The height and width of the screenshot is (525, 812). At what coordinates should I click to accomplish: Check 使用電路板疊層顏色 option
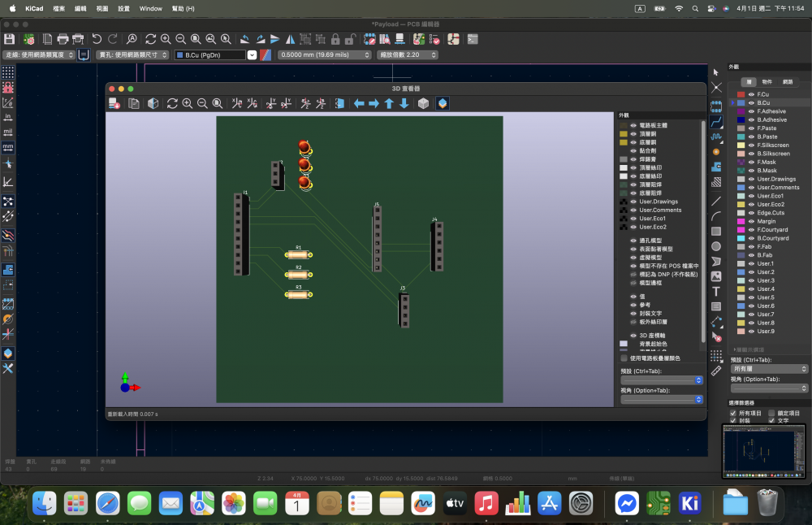[x=624, y=358]
